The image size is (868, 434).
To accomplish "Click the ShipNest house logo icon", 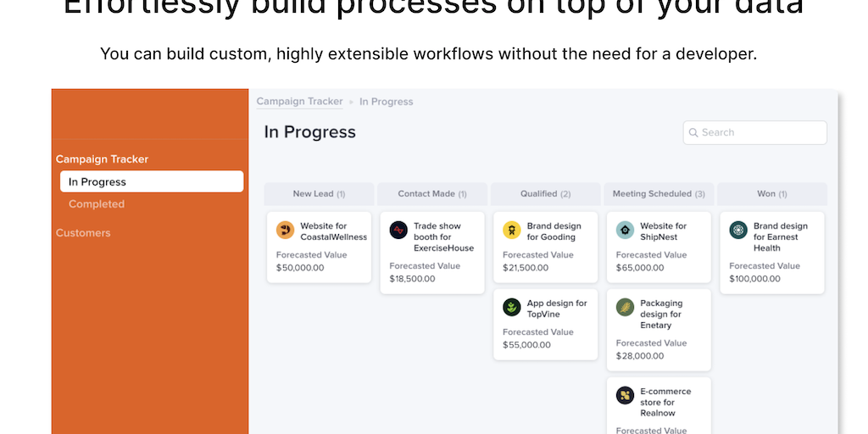I will [625, 230].
